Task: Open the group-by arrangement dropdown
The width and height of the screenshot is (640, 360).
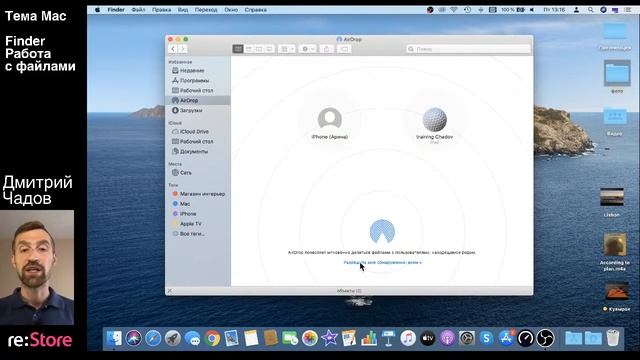Action: point(287,49)
